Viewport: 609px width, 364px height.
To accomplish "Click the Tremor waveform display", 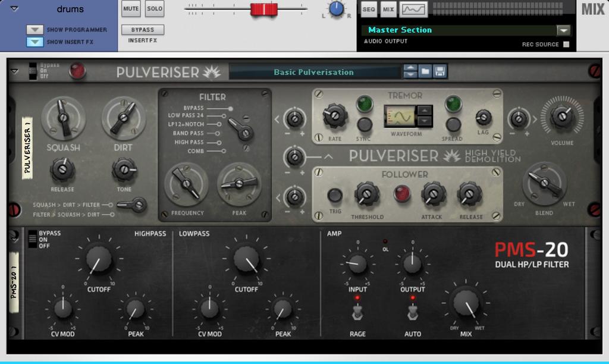I will [400, 116].
